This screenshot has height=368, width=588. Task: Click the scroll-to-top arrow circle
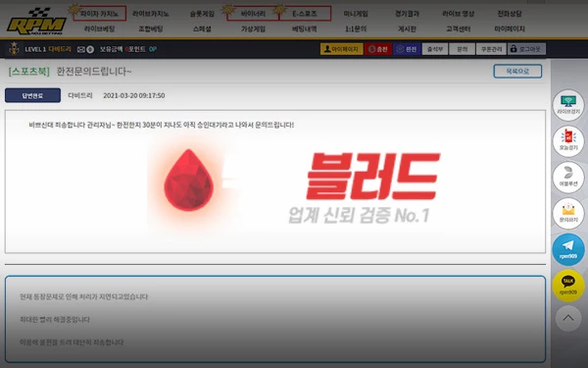568,318
